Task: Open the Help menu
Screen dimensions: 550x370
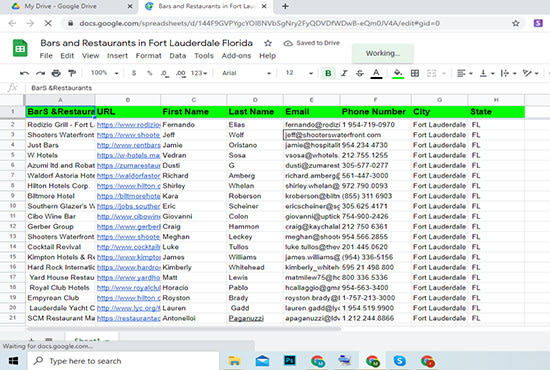Action: [x=268, y=56]
